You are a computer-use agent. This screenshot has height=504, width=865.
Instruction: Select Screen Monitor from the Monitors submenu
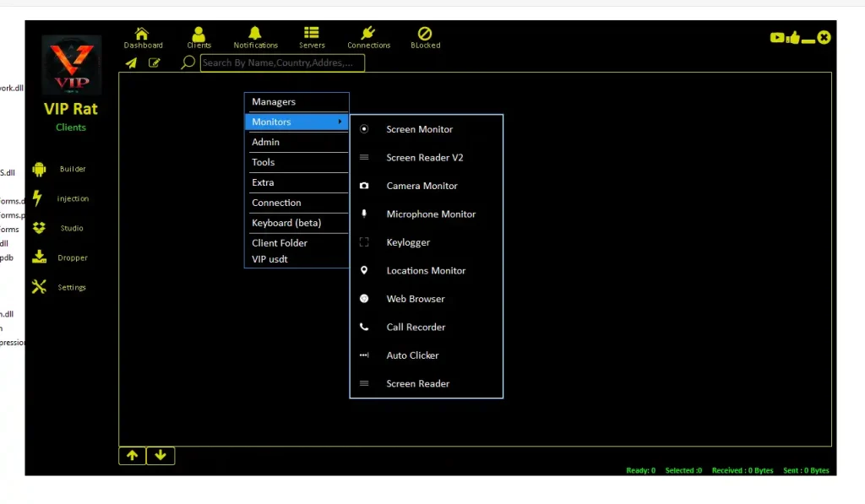point(419,129)
